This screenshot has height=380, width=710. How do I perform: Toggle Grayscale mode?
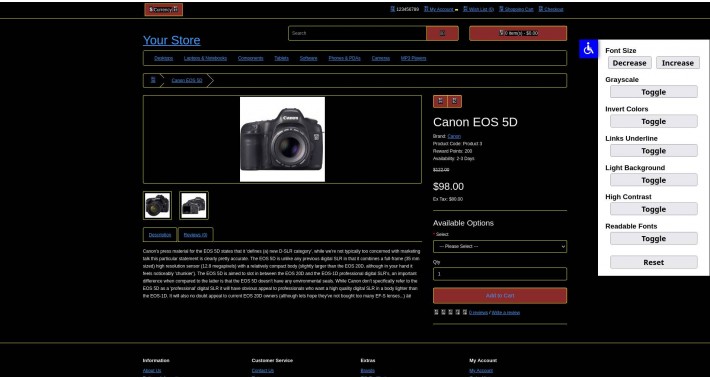click(653, 92)
